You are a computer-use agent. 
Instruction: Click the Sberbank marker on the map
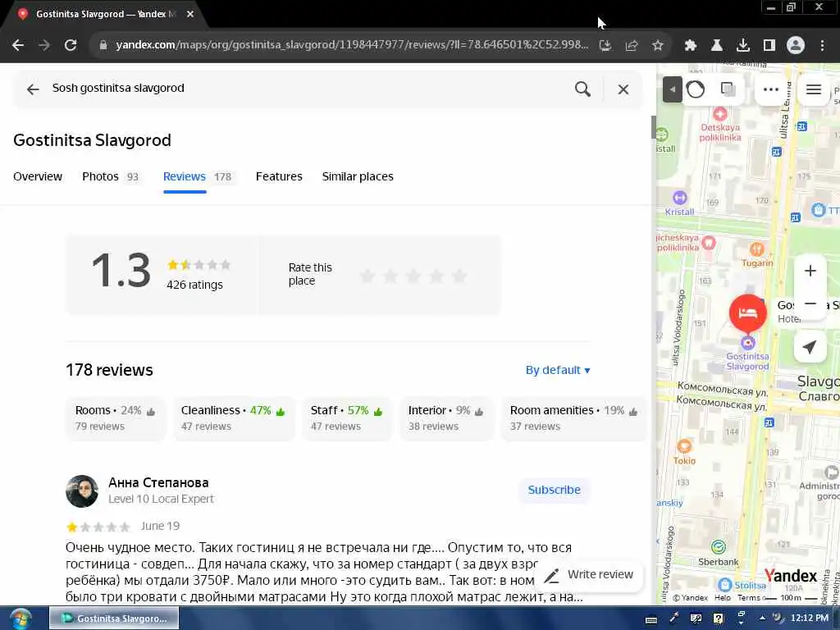click(x=719, y=547)
